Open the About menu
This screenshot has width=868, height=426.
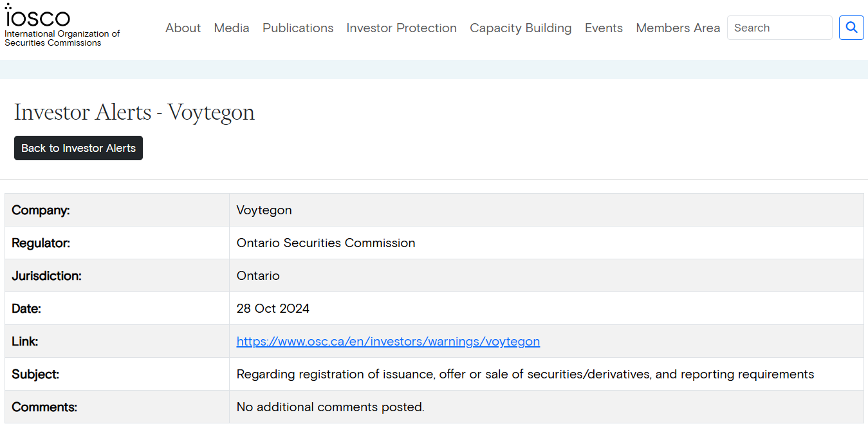[183, 28]
